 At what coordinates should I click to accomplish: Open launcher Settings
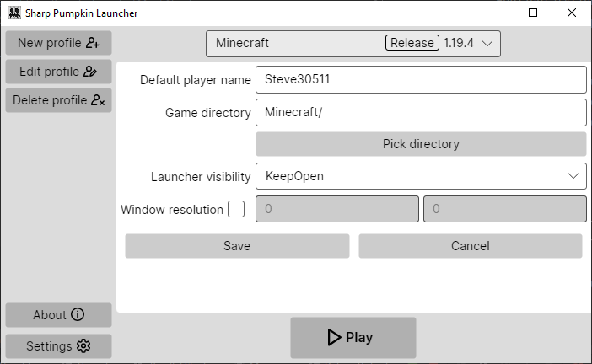[x=58, y=346]
